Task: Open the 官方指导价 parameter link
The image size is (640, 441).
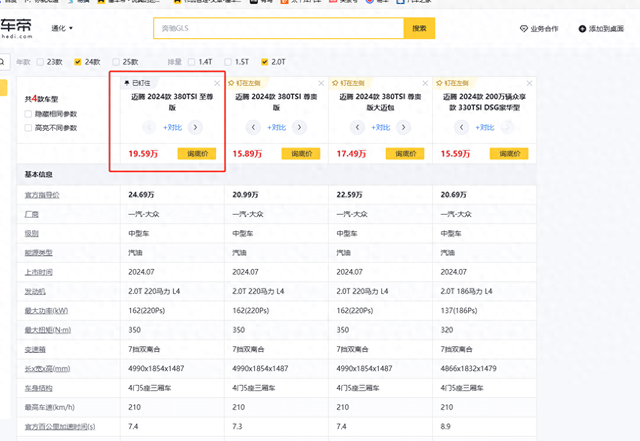Action: coord(42,195)
